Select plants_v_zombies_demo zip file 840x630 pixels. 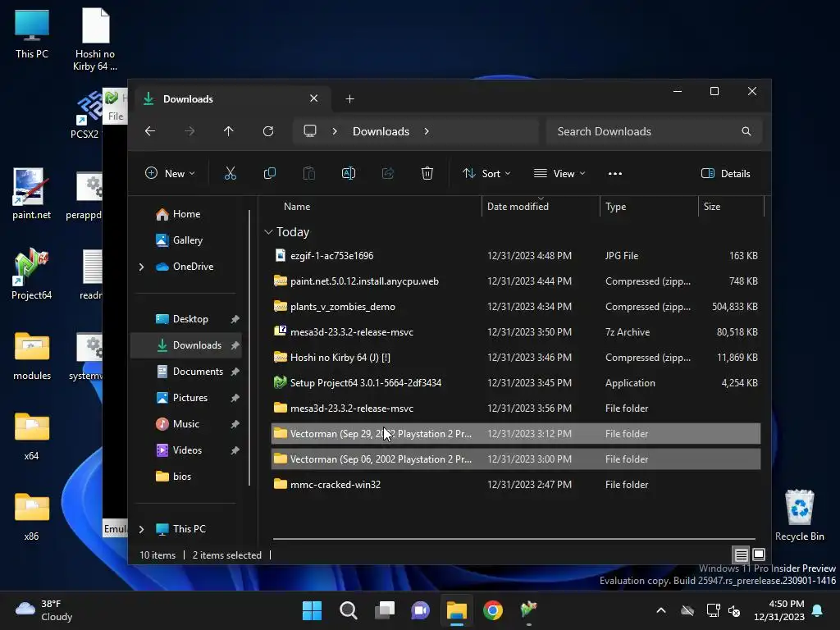coord(516,307)
